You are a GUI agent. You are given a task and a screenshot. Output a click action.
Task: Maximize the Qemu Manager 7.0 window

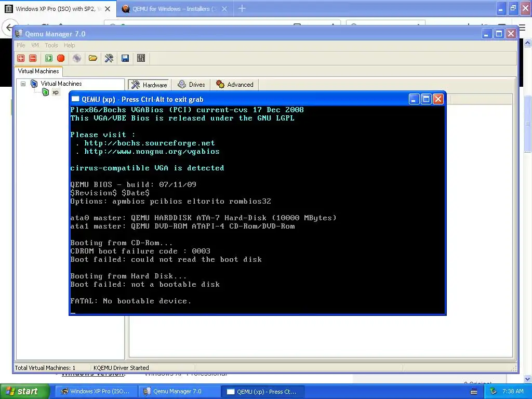point(499,34)
